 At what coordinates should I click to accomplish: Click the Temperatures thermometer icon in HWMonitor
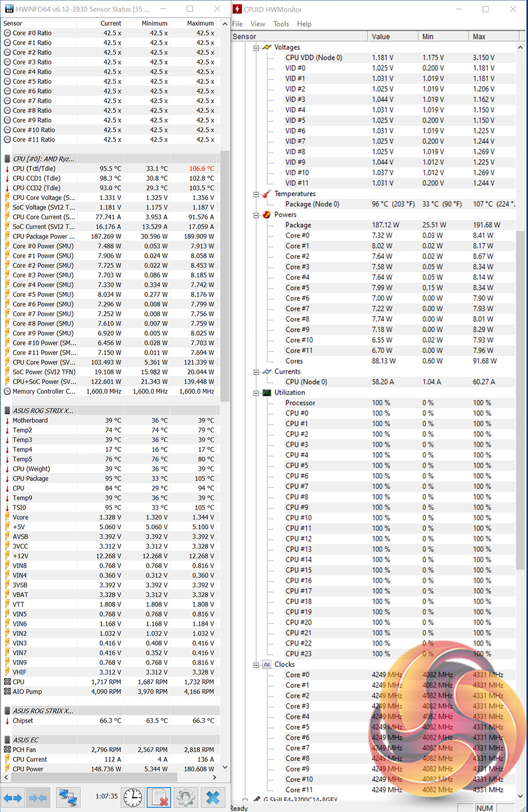click(x=267, y=193)
